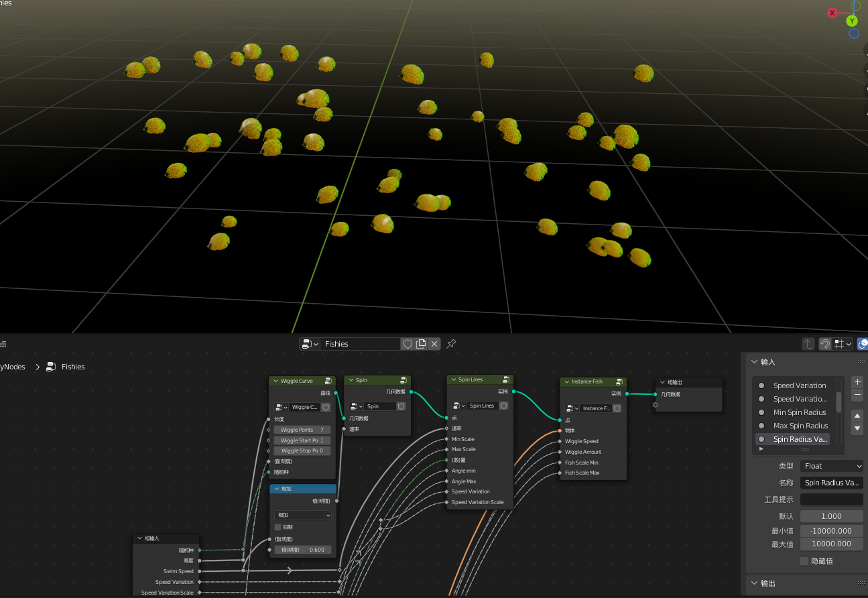The width and height of the screenshot is (868, 598).
Task: Click the Swim Speed output socket
Action: [x=200, y=571]
